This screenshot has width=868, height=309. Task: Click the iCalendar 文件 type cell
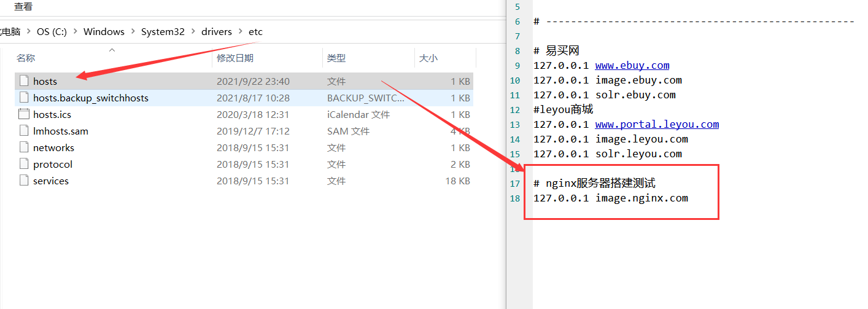358,114
